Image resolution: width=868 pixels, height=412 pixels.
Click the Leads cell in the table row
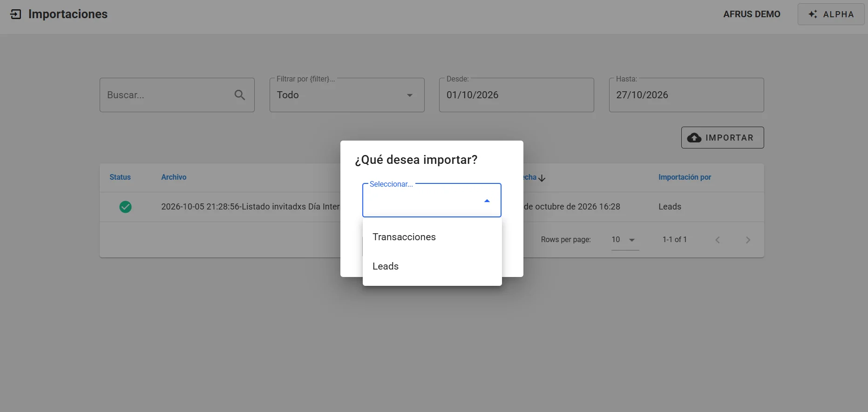coord(670,207)
